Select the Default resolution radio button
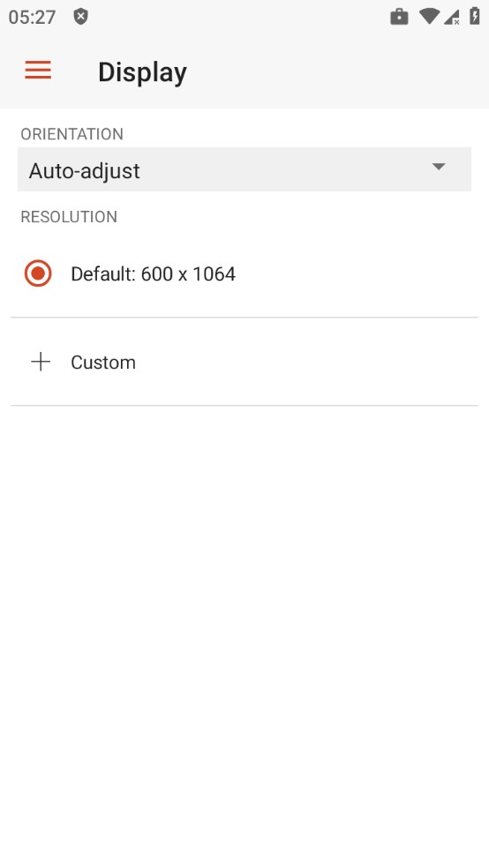This screenshot has width=489, height=868. [x=38, y=273]
